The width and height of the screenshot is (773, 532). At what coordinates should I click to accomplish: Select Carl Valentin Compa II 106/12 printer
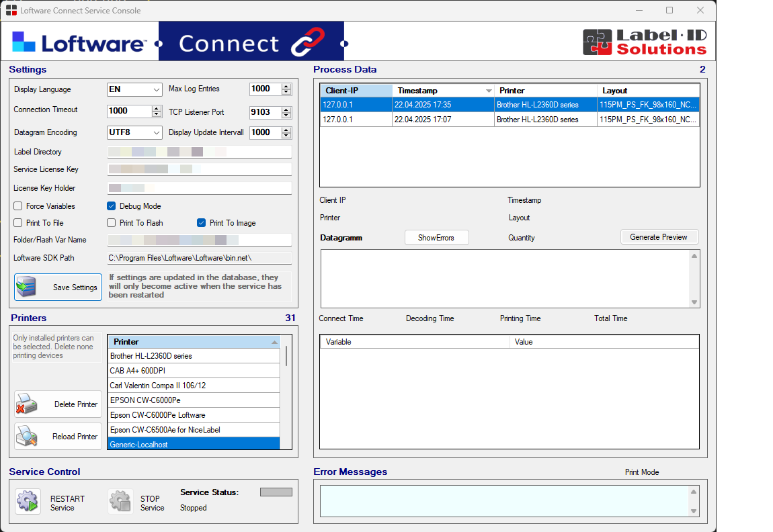pyautogui.click(x=194, y=386)
